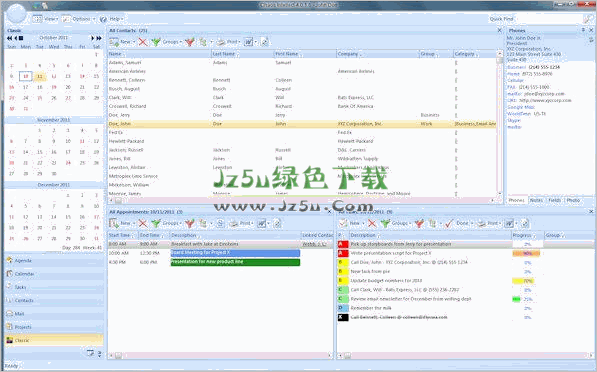The width and height of the screenshot is (597, 372).
Task: Click the Quick Find search field
Action: point(549,19)
